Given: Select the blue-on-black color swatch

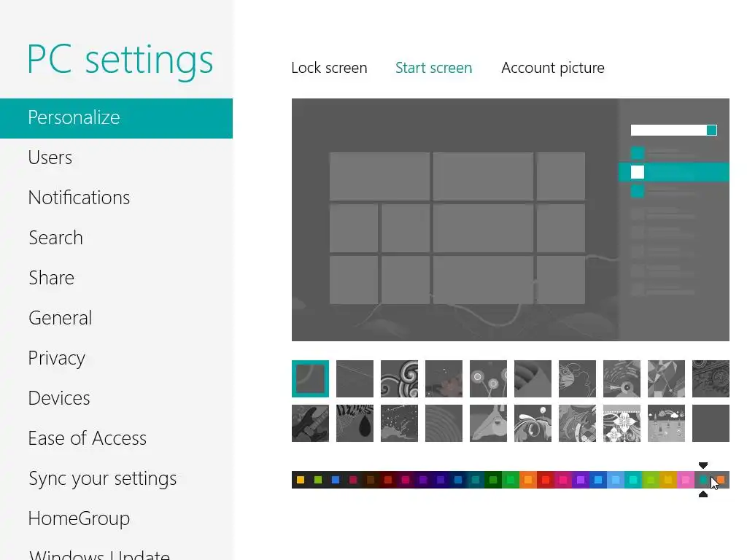Looking at the screenshot, I should pyautogui.click(x=336, y=480).
